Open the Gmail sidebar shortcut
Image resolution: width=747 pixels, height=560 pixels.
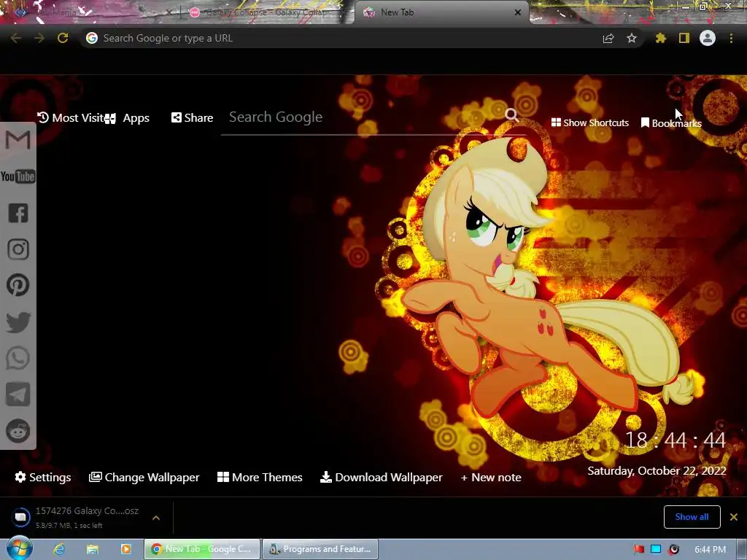(x=18, y=140)
